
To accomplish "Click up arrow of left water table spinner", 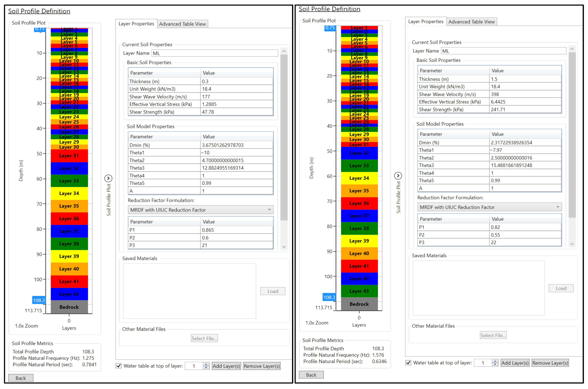I will click(x=206, y=364).
